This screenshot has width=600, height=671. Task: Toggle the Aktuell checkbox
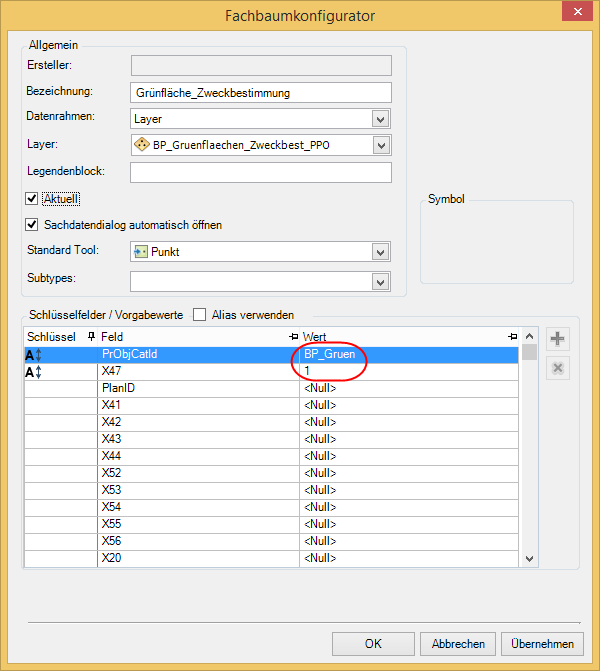(32, 199)
